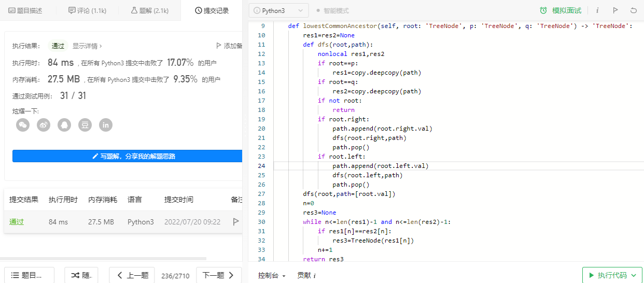The width and height of the screenshot is (644, 283).
Task: Expand the 控制台 console panel
Action: [272, 276]
